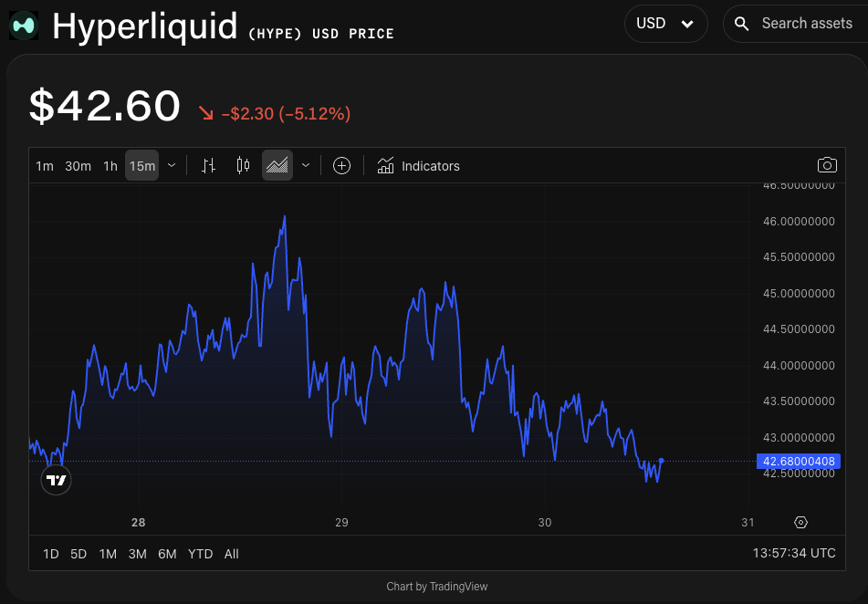Viewport: 868px width, 604px height.
Task: Select the candlestick chart style icon
Action: click(243, 165)
